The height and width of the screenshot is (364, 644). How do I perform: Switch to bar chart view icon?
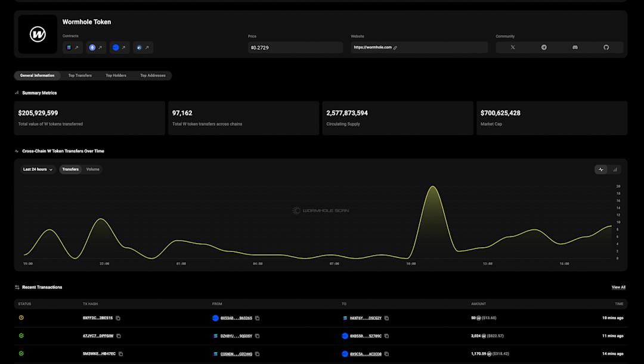[x=615, y=169]
